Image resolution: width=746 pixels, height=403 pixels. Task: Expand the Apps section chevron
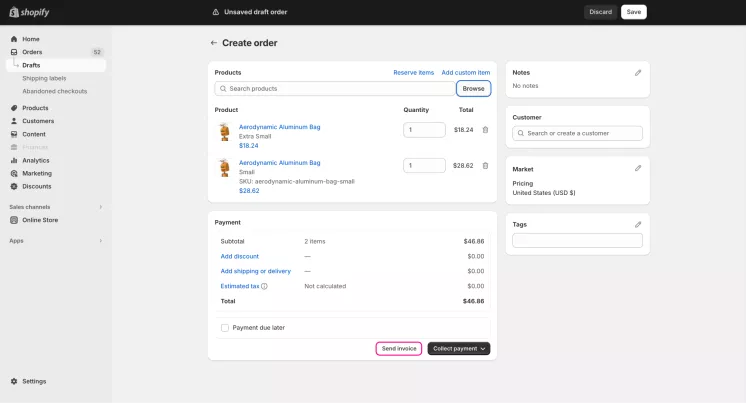click(x=100, y=241)
